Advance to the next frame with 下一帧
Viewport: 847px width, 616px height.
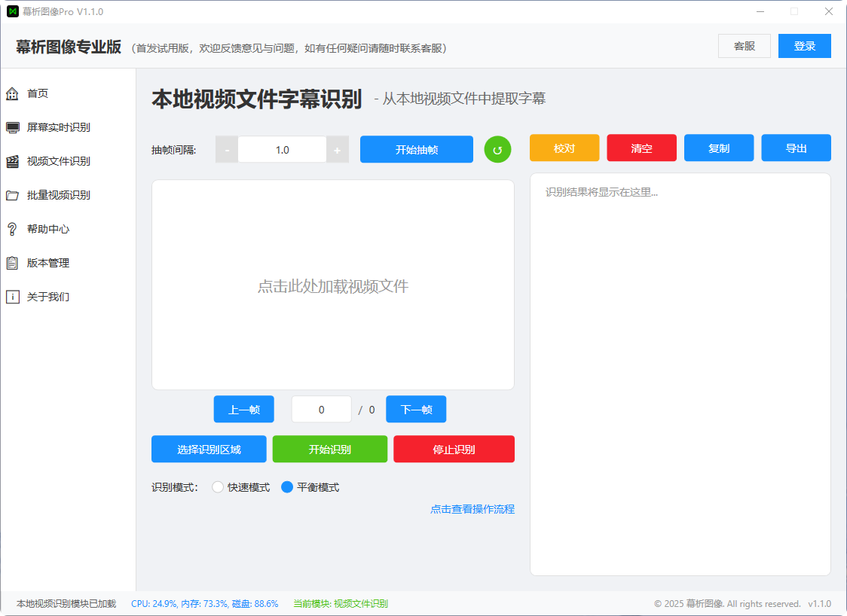(416, 409)
